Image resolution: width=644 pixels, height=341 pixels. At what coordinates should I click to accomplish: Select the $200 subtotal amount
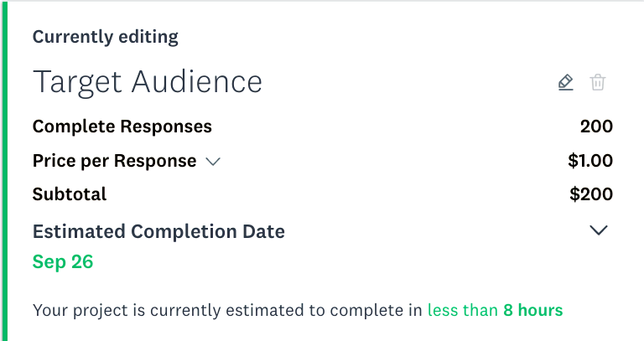pos(591,194)
